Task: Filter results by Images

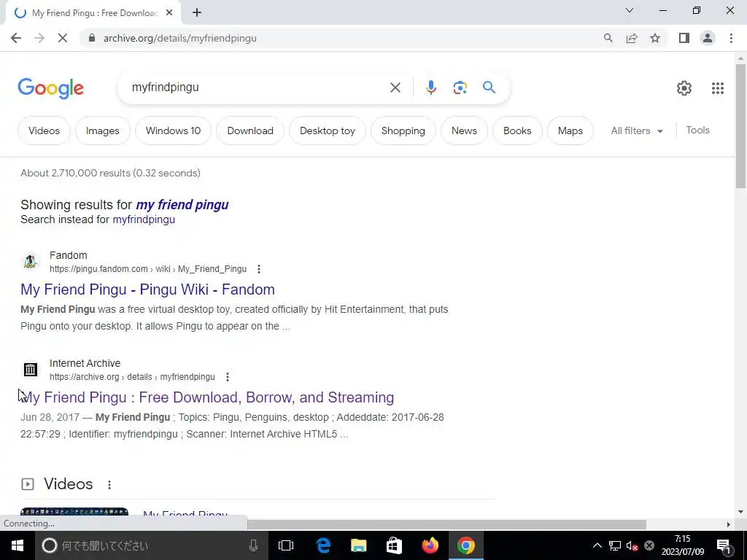Action: [102, 131]
